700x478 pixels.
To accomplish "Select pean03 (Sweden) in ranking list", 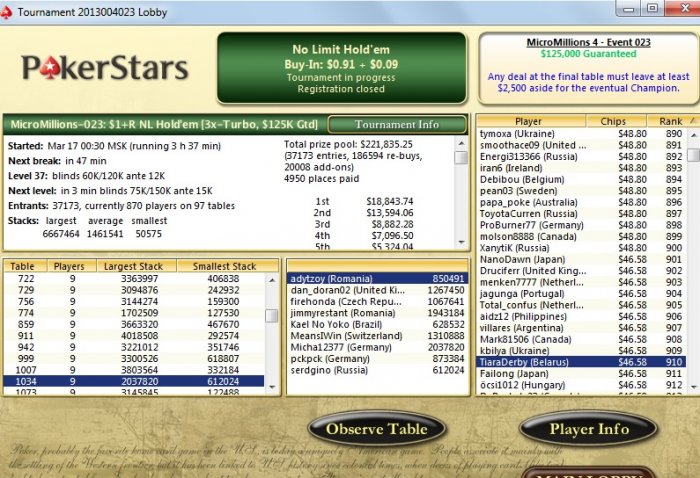I will pos(582,191).
